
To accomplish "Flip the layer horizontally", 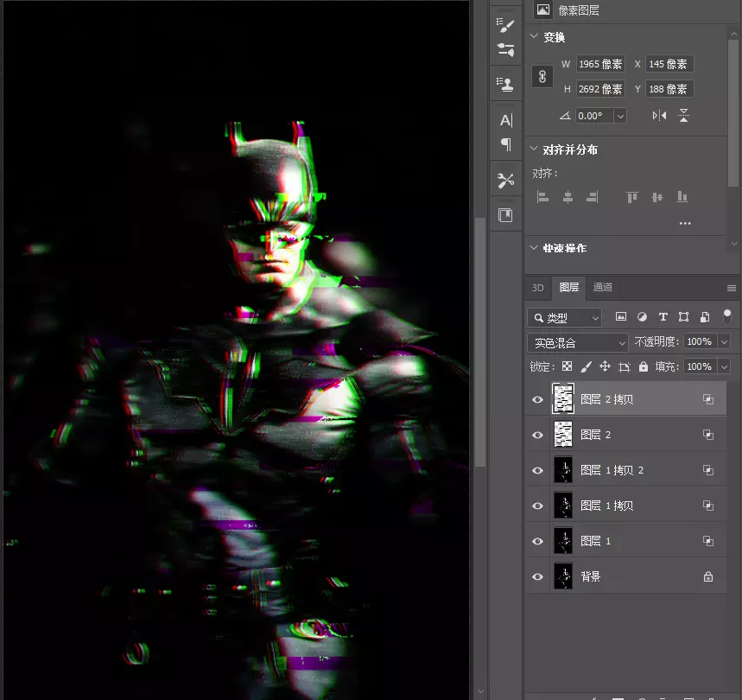I will coord(659,116).
